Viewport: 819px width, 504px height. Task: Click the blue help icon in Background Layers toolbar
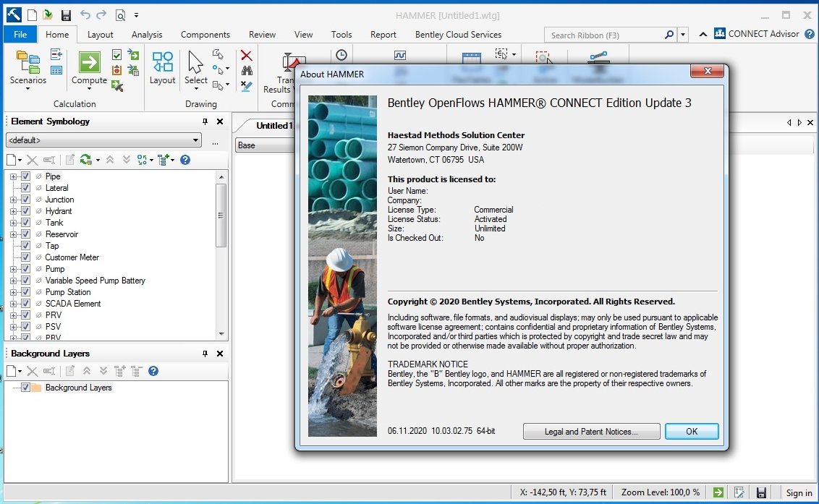point(153,371)
